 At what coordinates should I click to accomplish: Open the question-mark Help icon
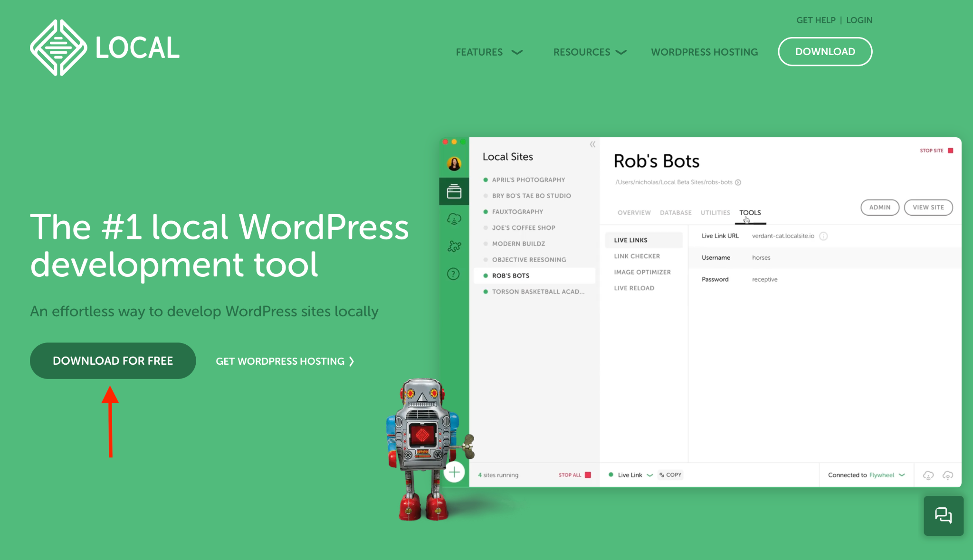tap(454, 274)
